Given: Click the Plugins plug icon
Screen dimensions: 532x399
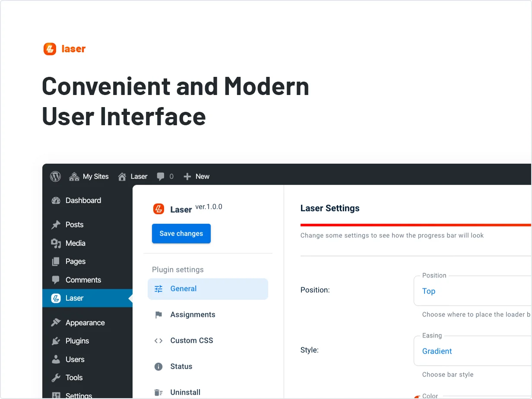Looking at the screenshot, I should [56, 341].
